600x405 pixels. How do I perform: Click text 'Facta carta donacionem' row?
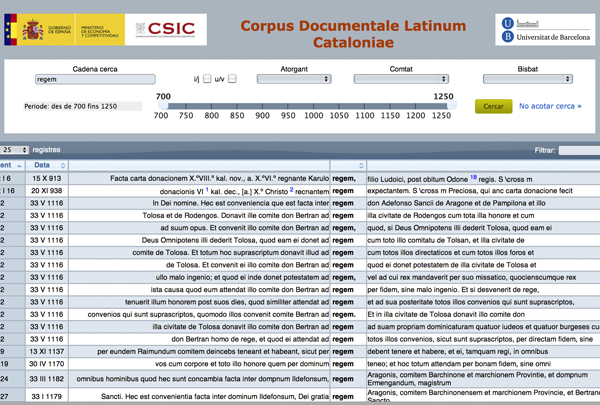219,178
